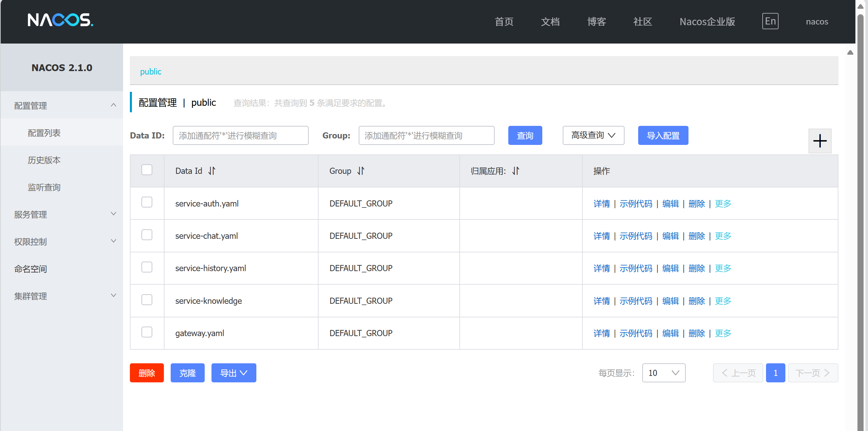Image resolution: width=868 pixels, height=431 pixels.
Task: Check the service-auth.yaml row checkbox
Action: coord(147,202)
